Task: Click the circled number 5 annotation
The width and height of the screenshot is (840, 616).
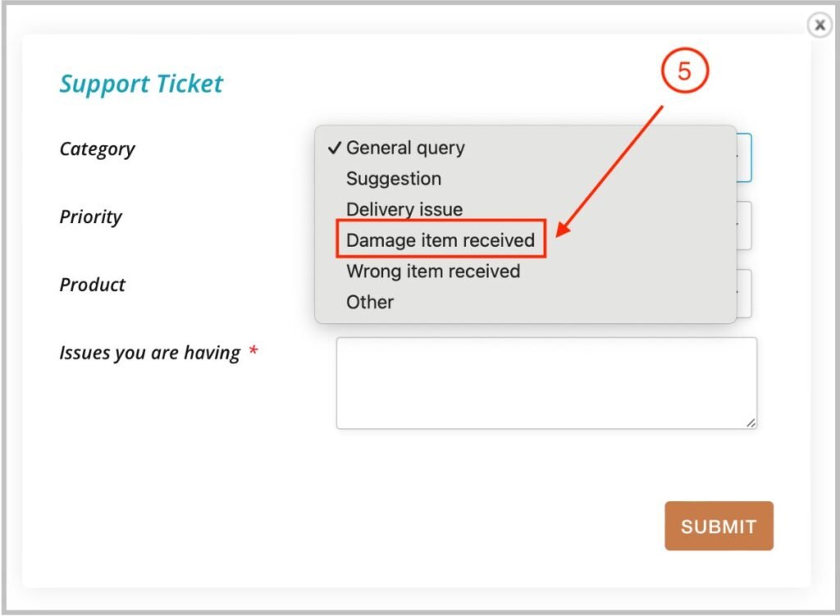Action: (x=683, y=72)
